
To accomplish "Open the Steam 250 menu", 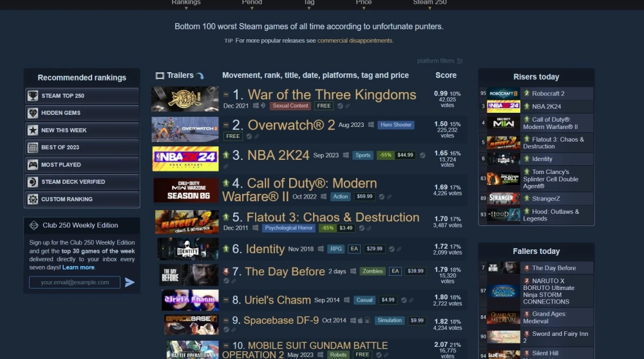I will click(x=430, y=3).
